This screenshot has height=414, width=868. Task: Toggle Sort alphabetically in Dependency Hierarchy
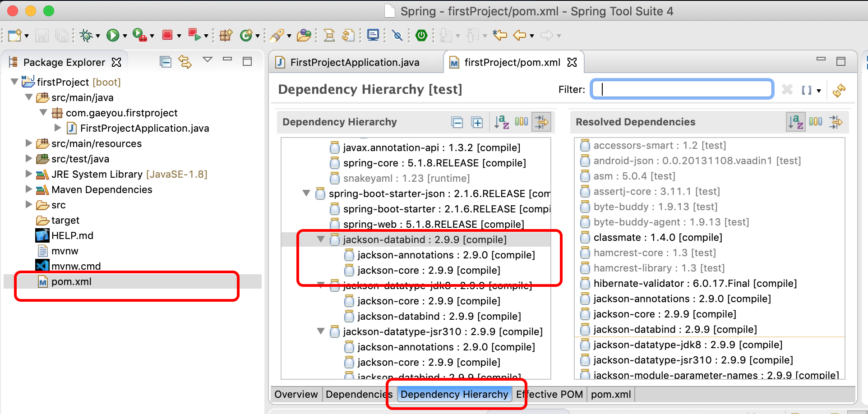click(501, 122)
